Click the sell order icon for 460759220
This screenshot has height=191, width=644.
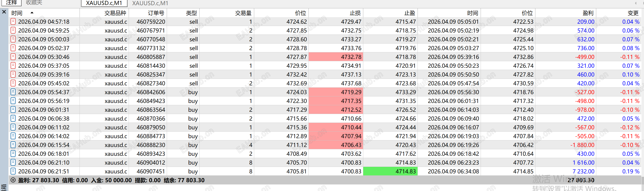pos(13,21)
